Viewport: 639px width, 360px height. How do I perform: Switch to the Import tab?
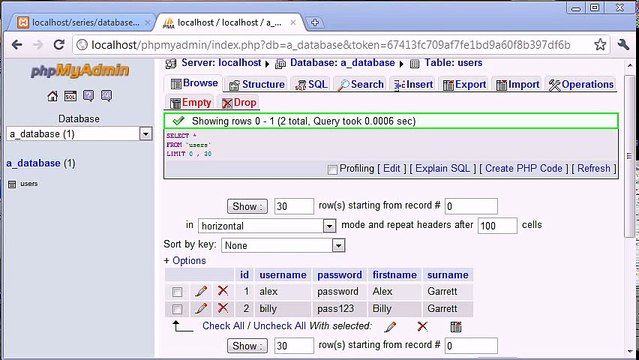pos(517,84)
